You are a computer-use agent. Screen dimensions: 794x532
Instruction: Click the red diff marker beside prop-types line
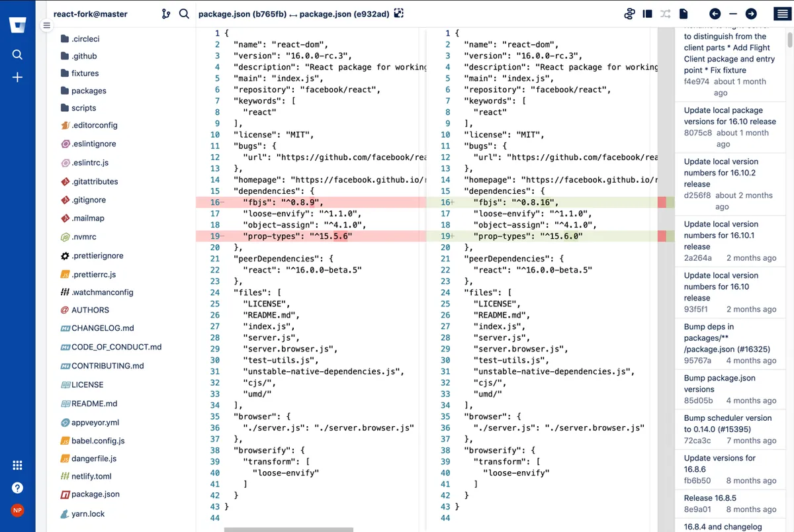pyautogui.click(x=662, y=236)
